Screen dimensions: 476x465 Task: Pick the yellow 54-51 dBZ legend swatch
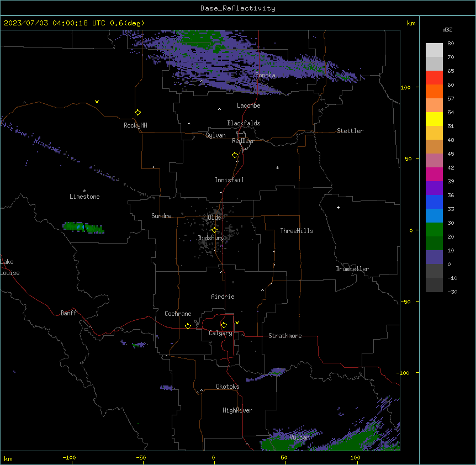pyautogui.click(x=434, y=119)
